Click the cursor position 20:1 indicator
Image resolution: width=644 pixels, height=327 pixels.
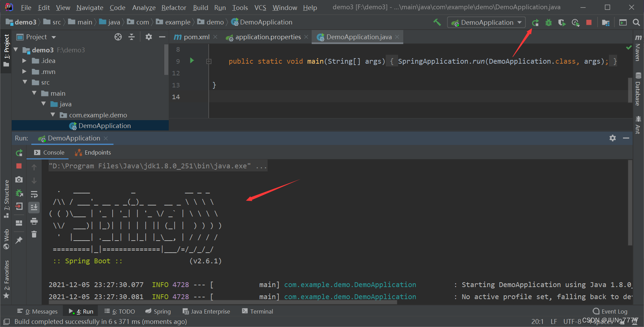click(537, 321)
